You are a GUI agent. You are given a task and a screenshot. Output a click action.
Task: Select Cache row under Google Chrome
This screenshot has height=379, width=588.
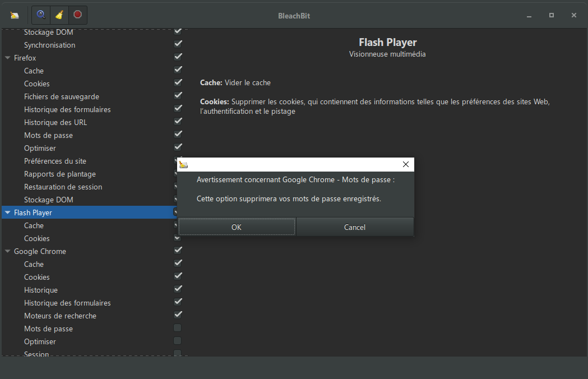coord(34,264)
